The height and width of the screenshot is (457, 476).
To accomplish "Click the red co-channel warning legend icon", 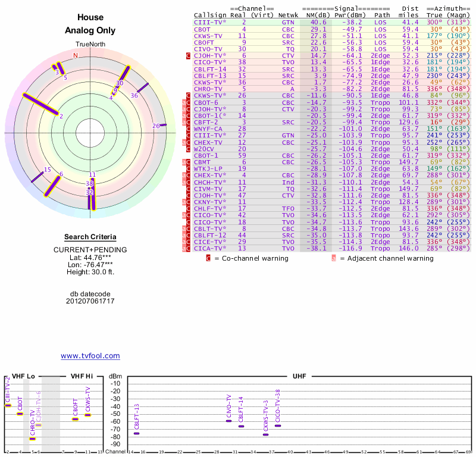I will point(208,258).
